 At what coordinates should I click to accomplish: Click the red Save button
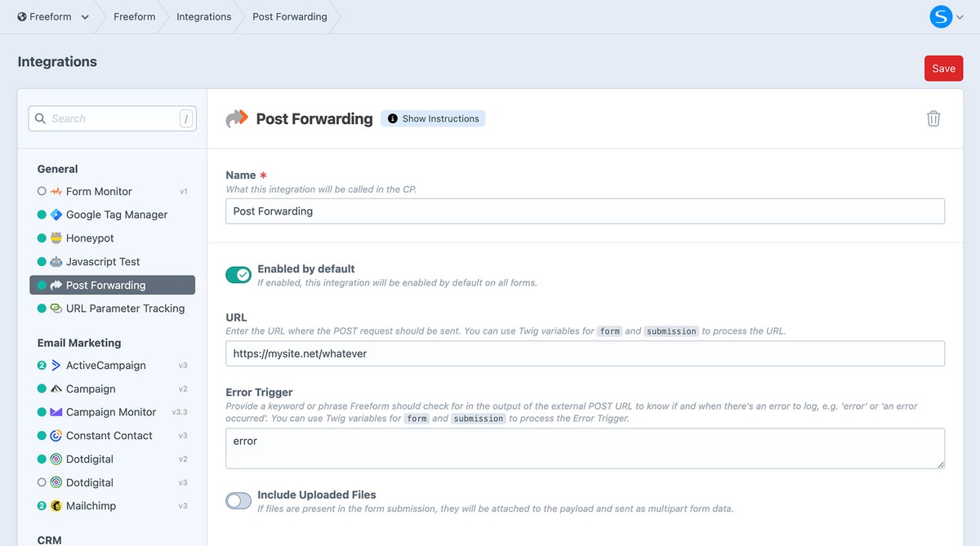coord(943,69)
